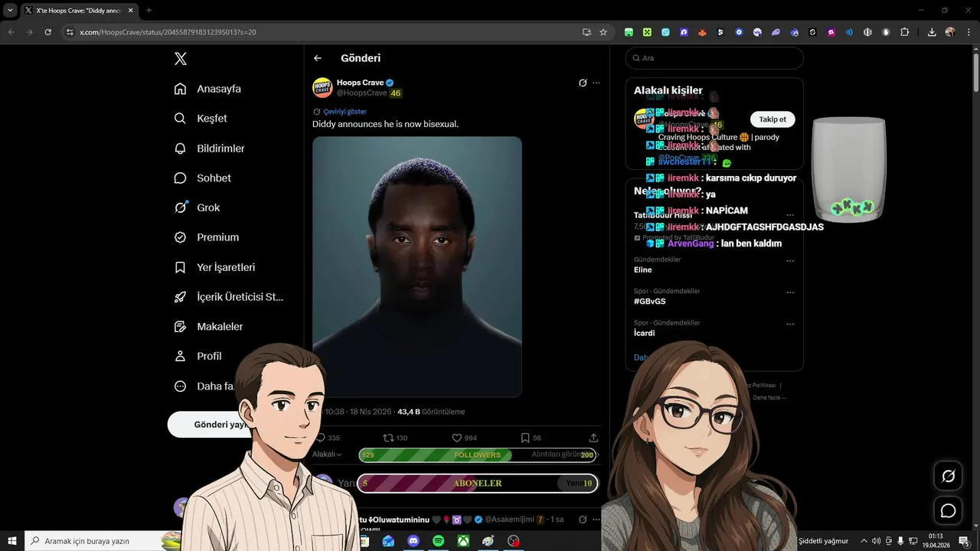980x551 pixels.
Task: Click the share icon on the post
Action: (593, 438)
